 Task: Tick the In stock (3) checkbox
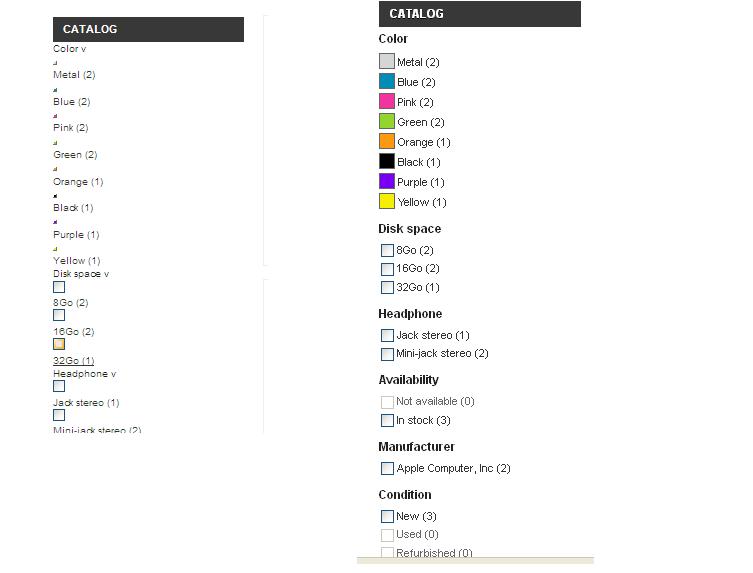click(387, 420)
